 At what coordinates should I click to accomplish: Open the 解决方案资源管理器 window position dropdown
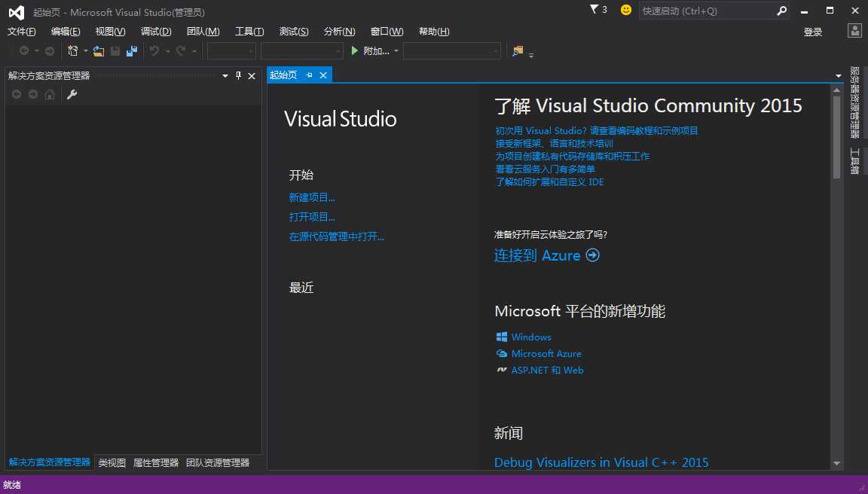225,75
